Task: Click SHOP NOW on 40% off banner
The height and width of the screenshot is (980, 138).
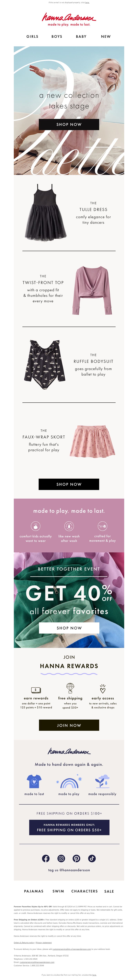Action: coord(69,628)
